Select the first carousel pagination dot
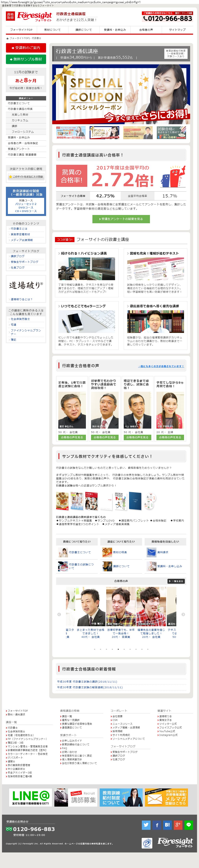The width and height of the screenshot is (199, 868). click(94, 649)
